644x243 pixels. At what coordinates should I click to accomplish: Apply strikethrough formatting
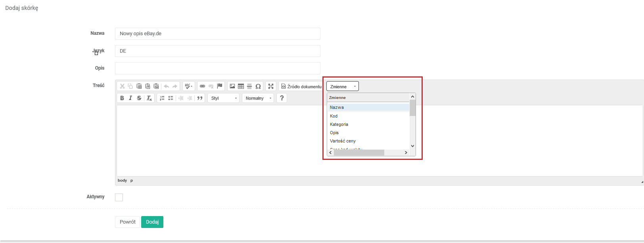(x=139, y=98)
